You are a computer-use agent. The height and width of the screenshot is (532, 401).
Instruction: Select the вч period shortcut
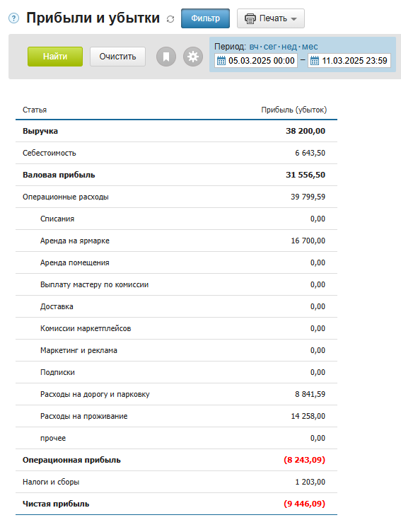point(254,47)
